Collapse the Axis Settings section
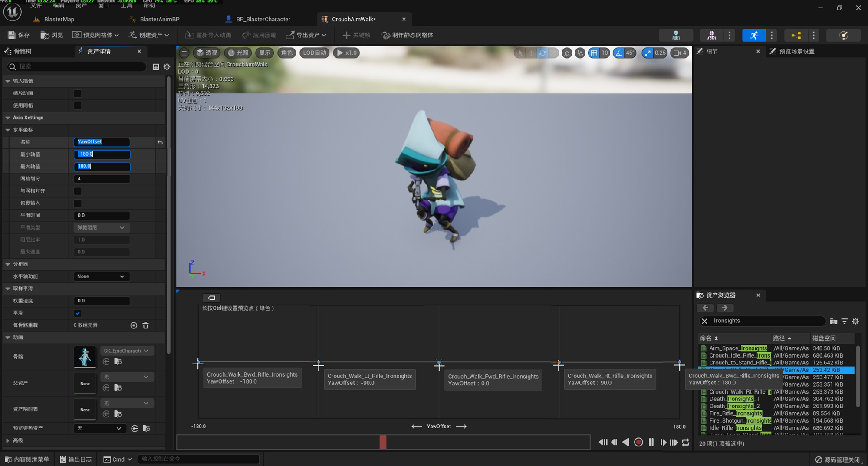 (7, 118)
